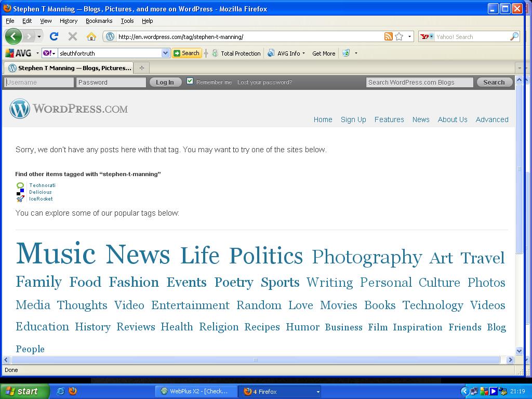The width and height of the screenshot is (532, 399).
Task: Open the Sign Up link
Action: (x=353, y=119)
